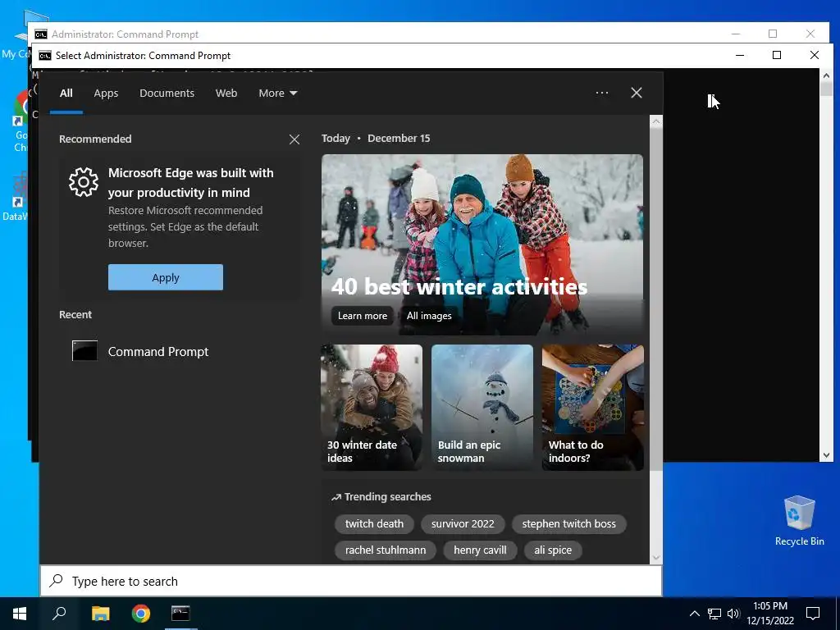Viewport: 840px width, 630px height.
Task: Click the search box magnifier icon
Action: point(57,581)
